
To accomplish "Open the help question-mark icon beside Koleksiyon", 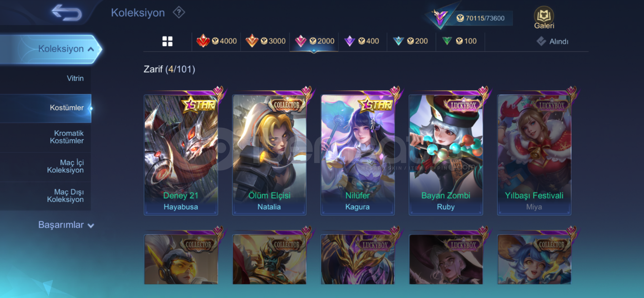I will point(179,13).
